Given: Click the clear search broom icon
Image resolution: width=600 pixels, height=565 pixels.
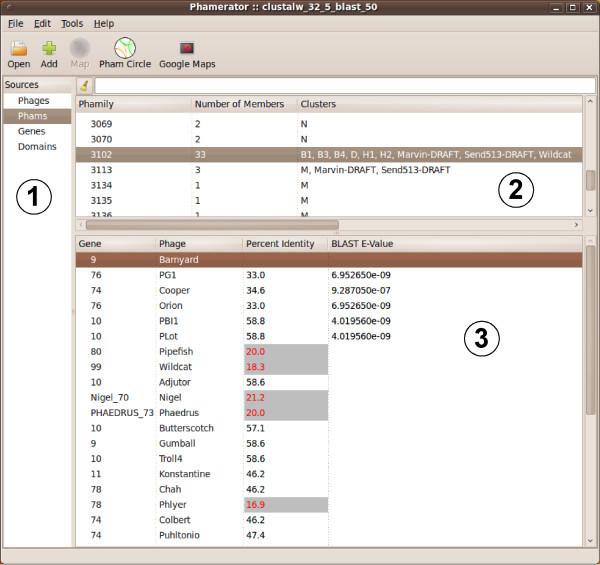Looking at the screenshot, I should 84,86.
